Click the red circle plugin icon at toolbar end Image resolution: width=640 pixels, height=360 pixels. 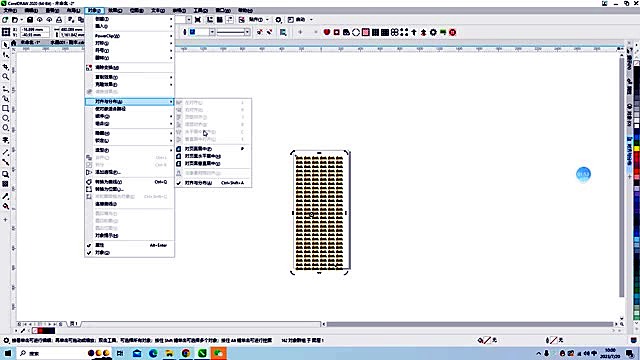click(x=452, y=32)
